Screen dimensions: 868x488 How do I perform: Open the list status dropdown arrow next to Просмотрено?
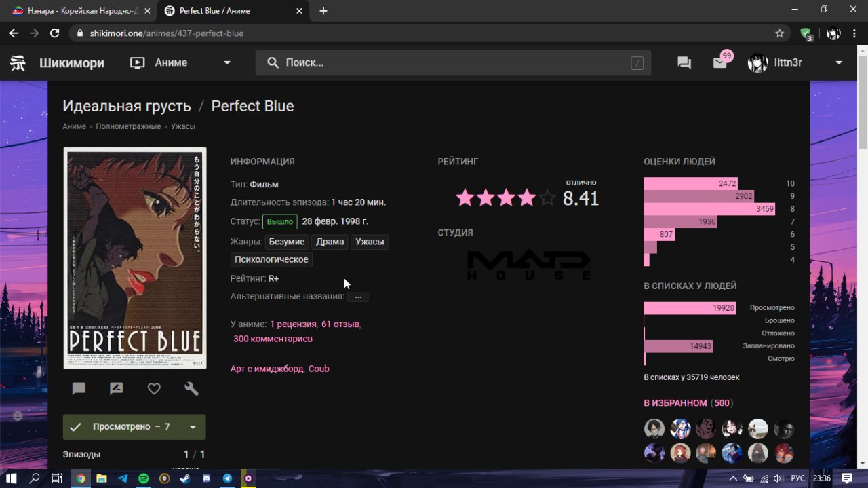tap(193, 427)
